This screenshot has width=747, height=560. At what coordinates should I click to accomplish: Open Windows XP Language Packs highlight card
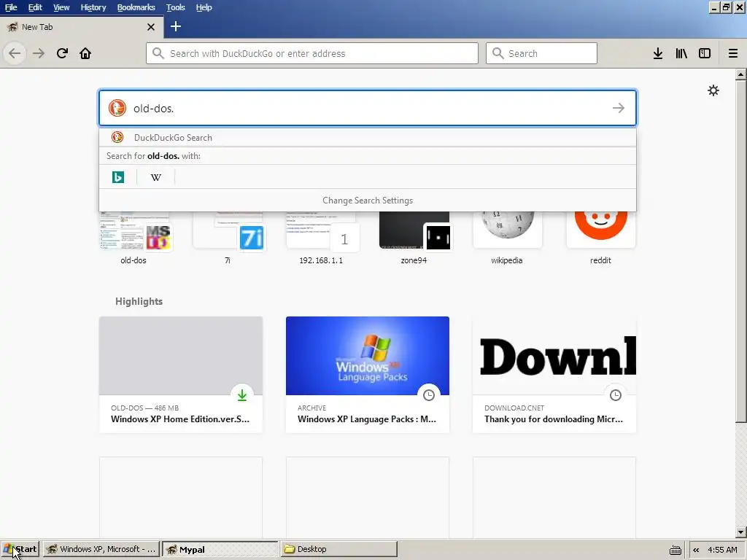pos(368,375)
